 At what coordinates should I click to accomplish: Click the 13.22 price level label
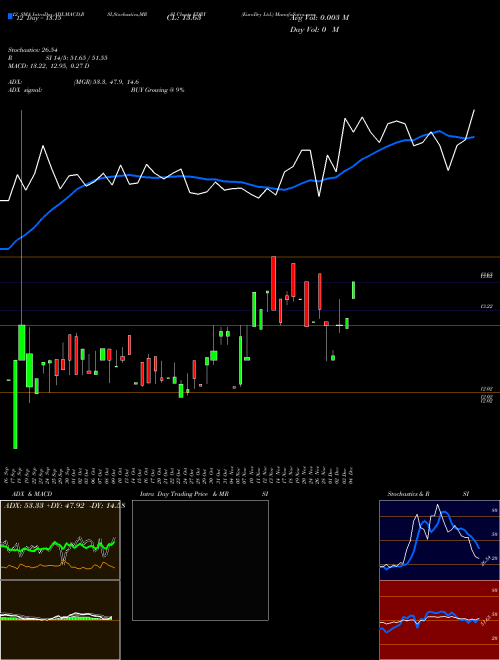tap(487, 306)
